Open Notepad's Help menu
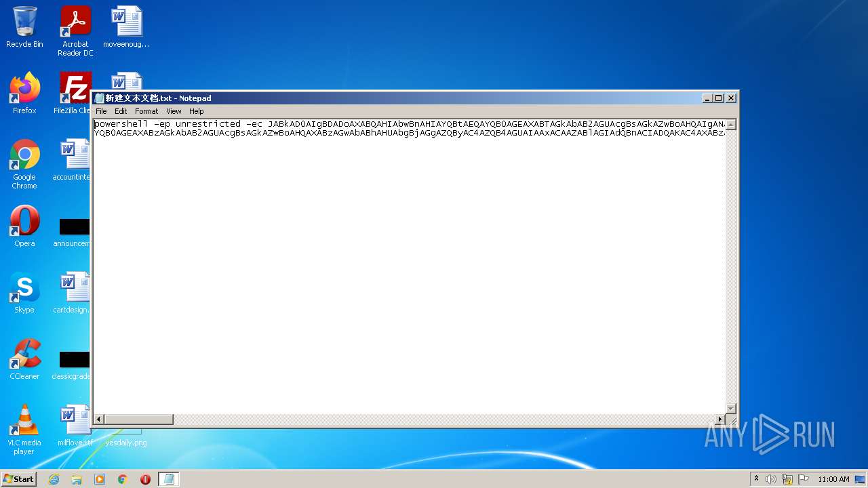 pyautogui.click(x=196, y=111)
